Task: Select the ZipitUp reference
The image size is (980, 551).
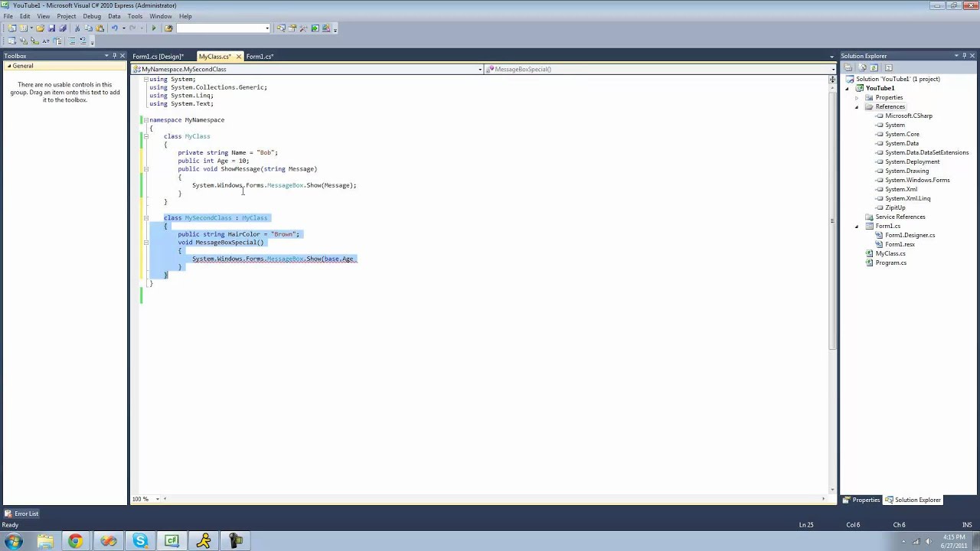Action: pos(895,207)
